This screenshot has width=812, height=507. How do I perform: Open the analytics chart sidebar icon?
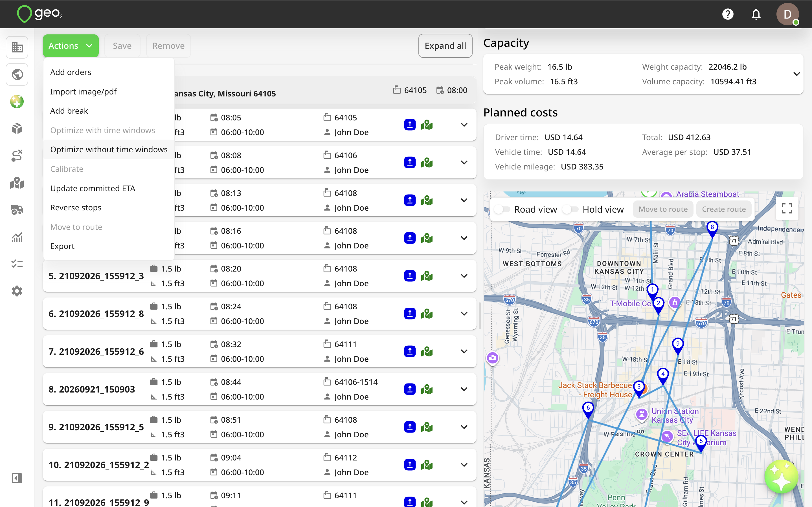17,237
